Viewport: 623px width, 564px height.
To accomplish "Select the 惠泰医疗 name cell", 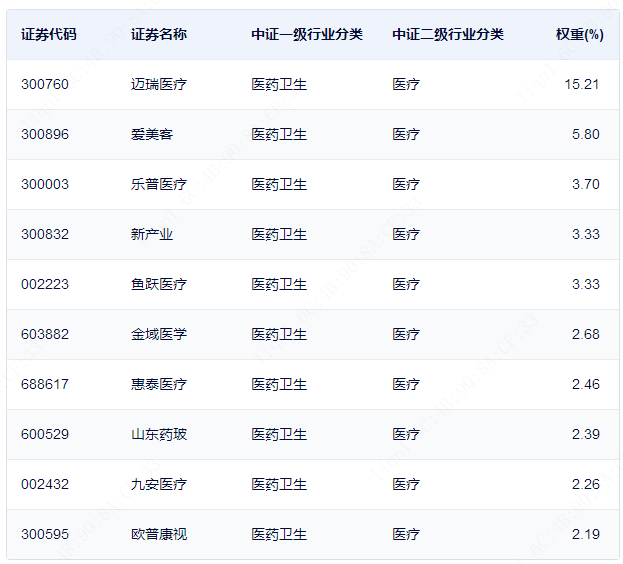I will pos(159,384).
